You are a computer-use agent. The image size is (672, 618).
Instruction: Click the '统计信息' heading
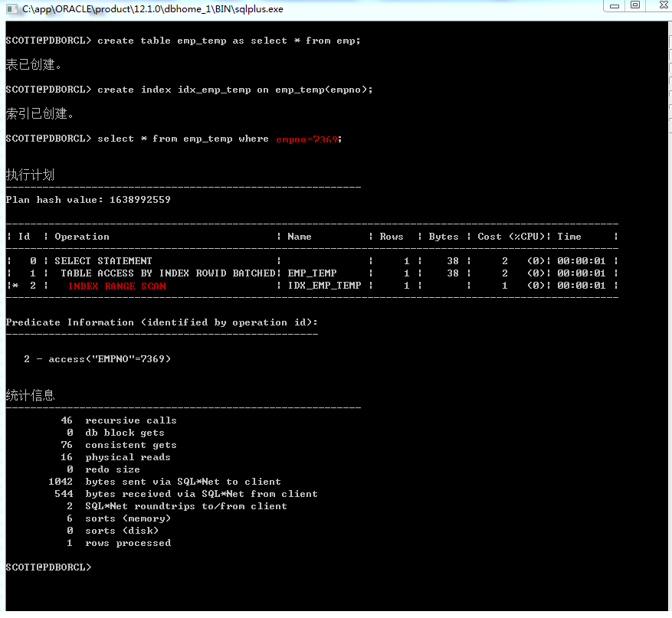pos(30,395)
